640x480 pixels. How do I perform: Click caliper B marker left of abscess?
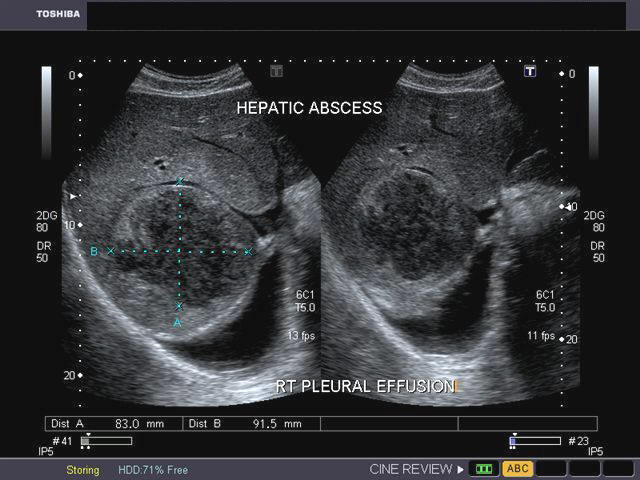111,251
